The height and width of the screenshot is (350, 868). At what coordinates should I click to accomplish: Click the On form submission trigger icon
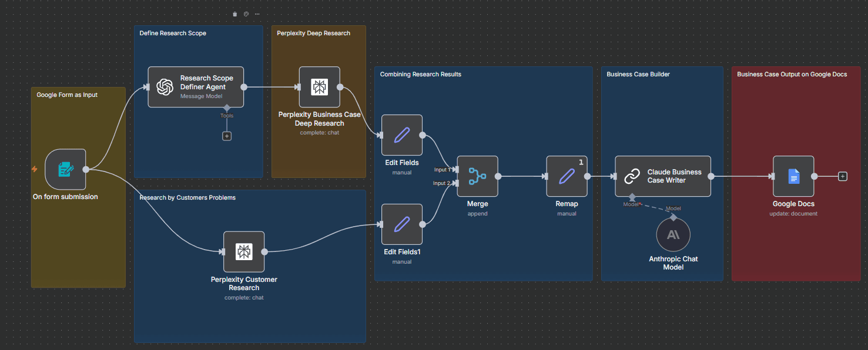65,169
